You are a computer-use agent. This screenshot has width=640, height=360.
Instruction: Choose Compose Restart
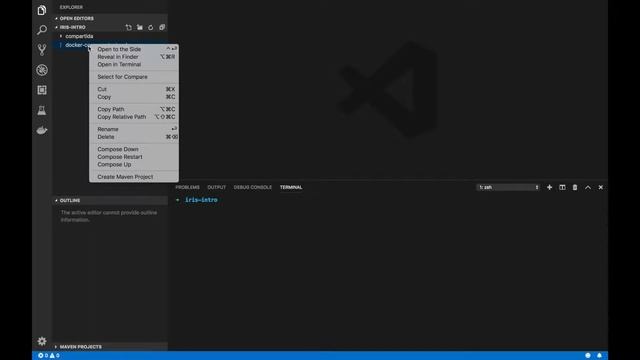pyautogui.click(x=133, y=157)
